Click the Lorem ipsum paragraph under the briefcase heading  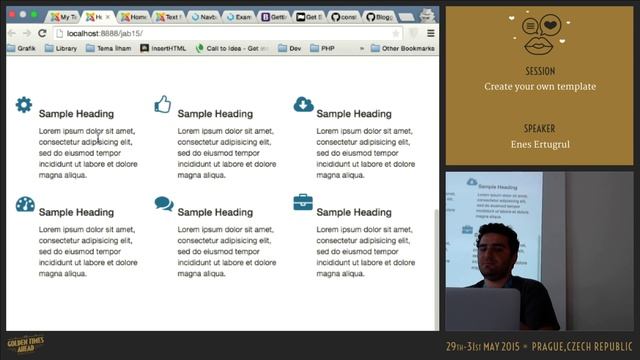coord(366,251)
